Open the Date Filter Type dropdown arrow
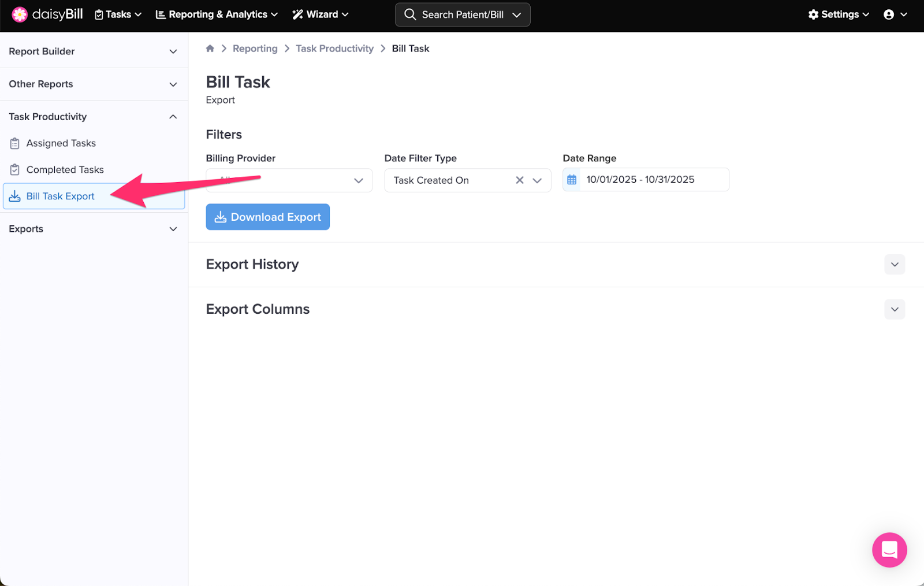 coord(537,180)
